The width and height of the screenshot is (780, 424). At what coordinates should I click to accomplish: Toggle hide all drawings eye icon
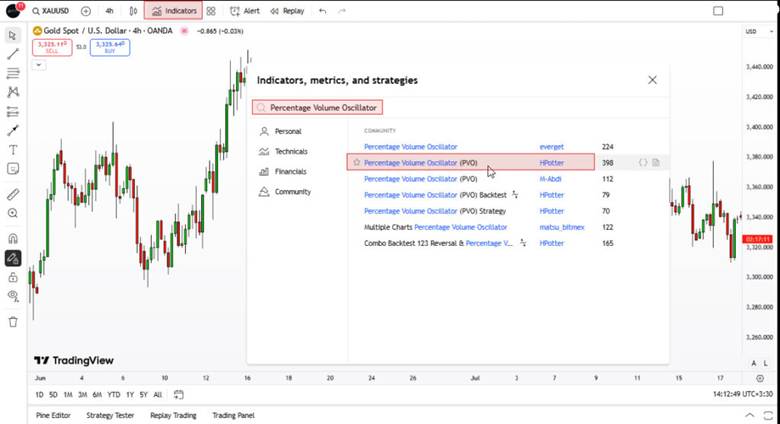pyautogui.click(x=13, y=296)
